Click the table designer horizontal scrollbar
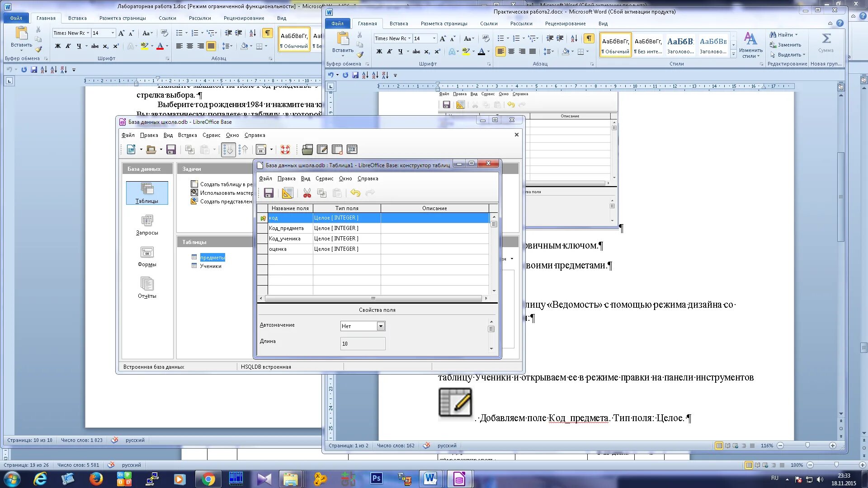 (373, 298)
